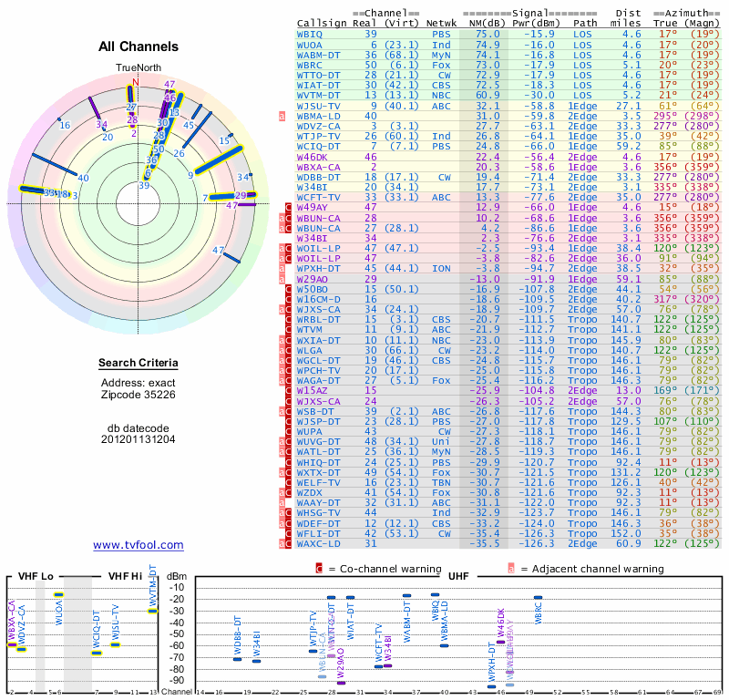Click channel 9 bar on radar plot
The height and width of the screenshot is (700, 729).
click(x=219, y=160)
